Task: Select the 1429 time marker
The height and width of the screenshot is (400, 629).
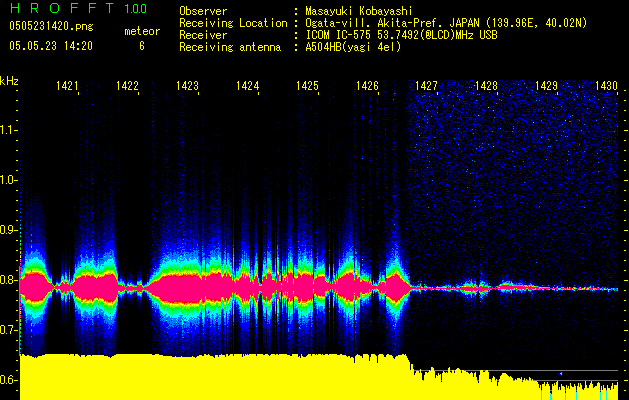Action: point(546,86)
